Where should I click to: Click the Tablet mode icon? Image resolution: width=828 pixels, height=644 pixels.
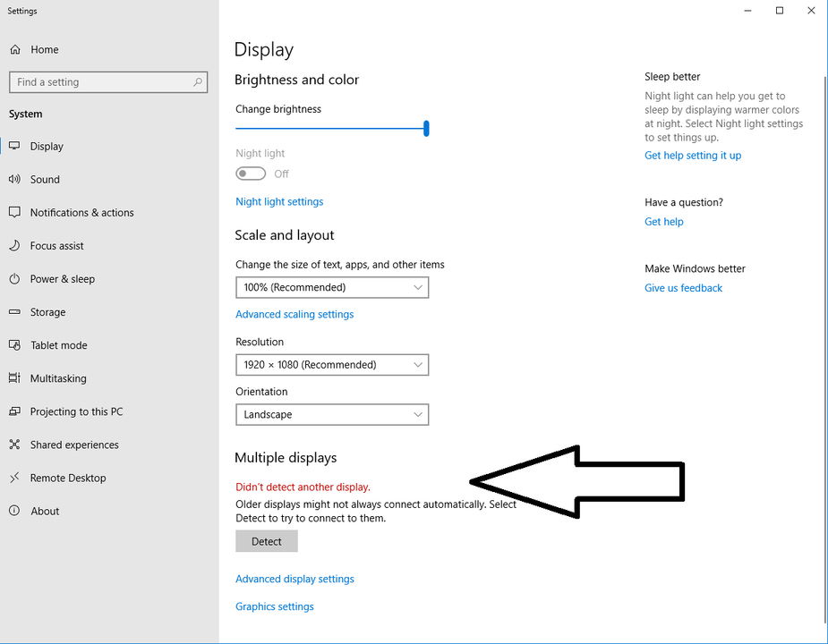pyautogui.click(x=14, y=345)
